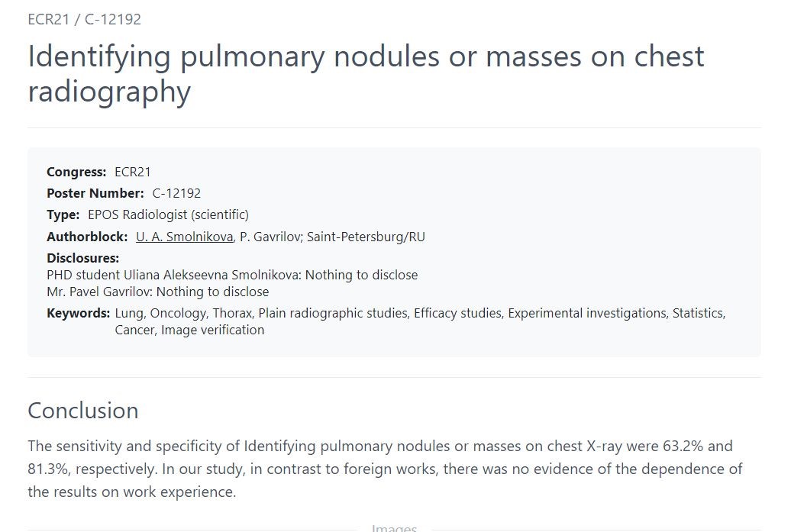Click the Images section divider label
Image resolution: width=791 pixels, height=532 pixels.
[x=394, y=528]
